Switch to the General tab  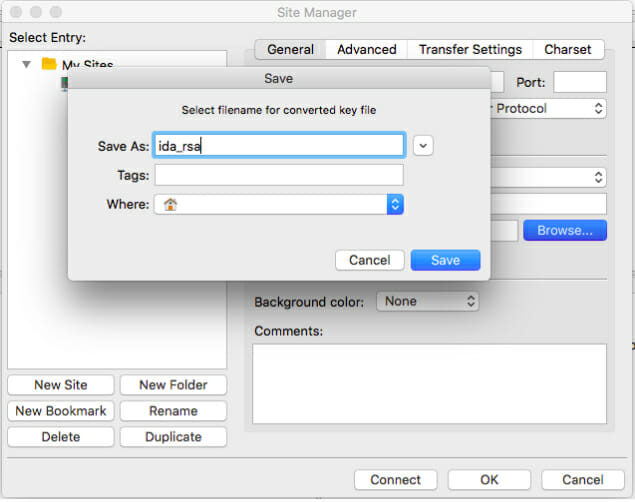[290, 49]
